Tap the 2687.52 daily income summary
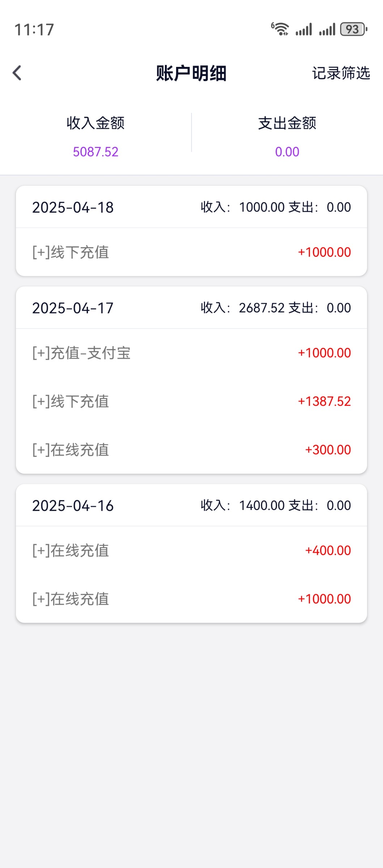The width and height of the screenshot is (383, 868). [x=261, y=308]
